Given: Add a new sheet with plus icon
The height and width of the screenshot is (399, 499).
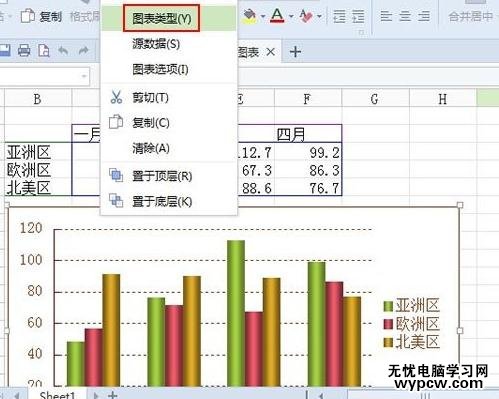Looking at the screenshot, I should click(113, 395).
